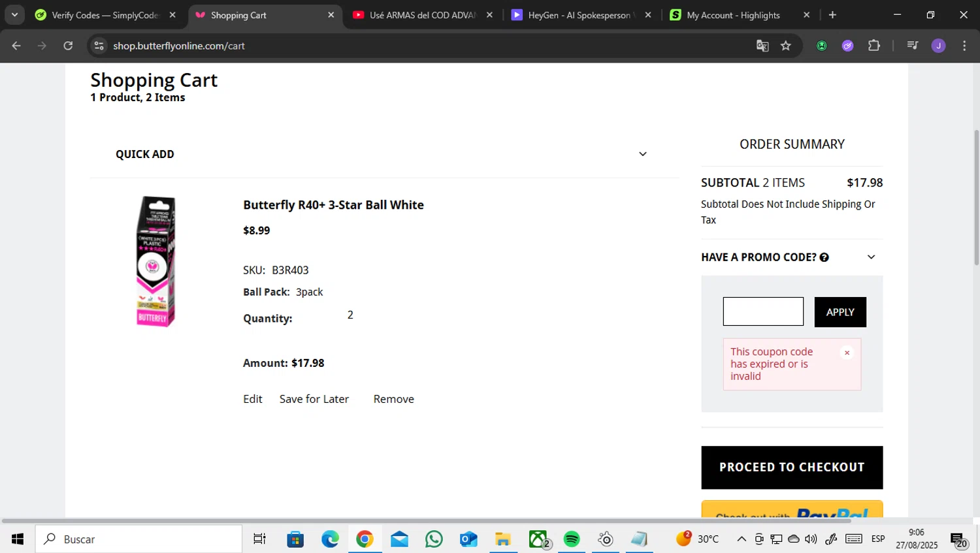Go back to previous page
The height and width of the screenshot is (553, 980).
pyautogui.click(x=16, y=46)
